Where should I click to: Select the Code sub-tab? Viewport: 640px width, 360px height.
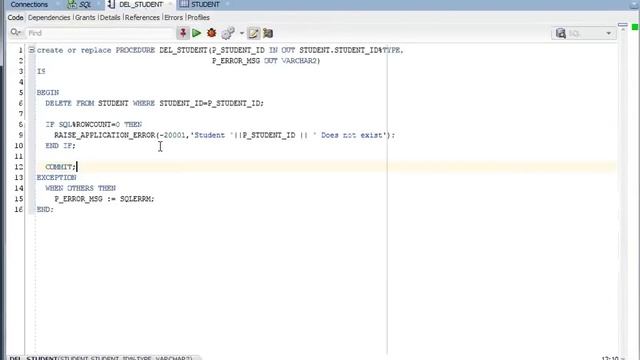click(16, 18)
